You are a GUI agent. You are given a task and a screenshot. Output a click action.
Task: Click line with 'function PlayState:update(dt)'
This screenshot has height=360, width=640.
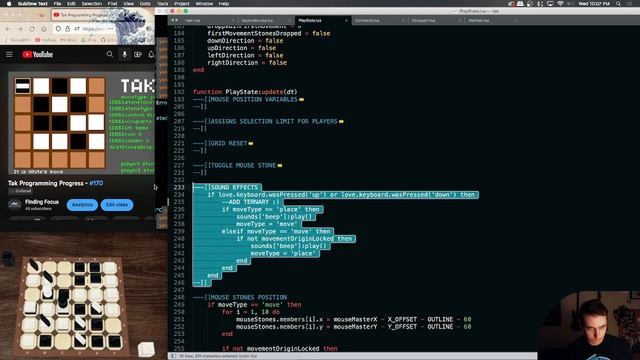point(245,92)
